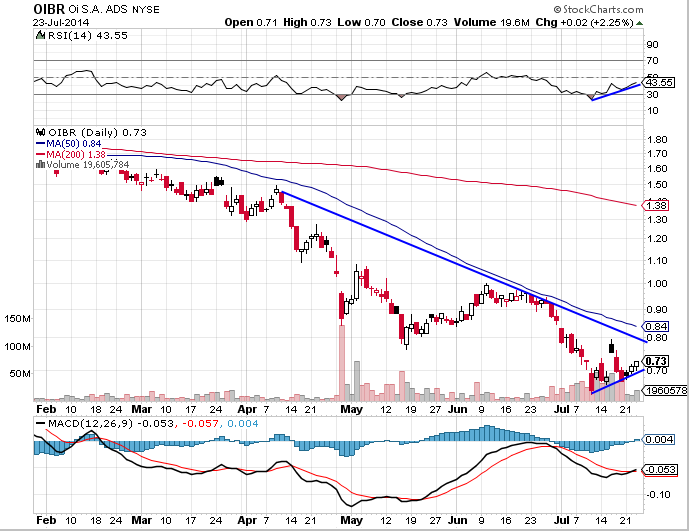This screenshot has width=689, height=531.
Task: Click the 'Chg +0.02 (+2.25%)' value
Action: pyautogui.click(x=584, y=22)
